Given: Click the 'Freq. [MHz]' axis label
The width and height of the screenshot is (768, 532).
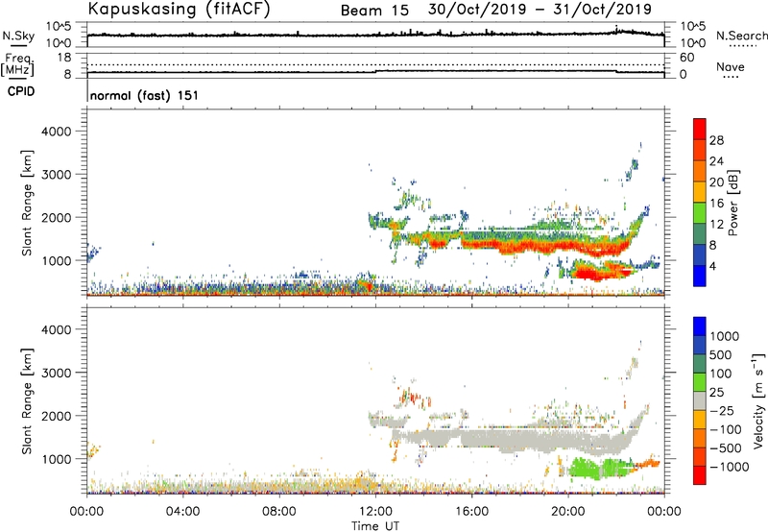Looking at the screenshot, I should click(18, 64).
